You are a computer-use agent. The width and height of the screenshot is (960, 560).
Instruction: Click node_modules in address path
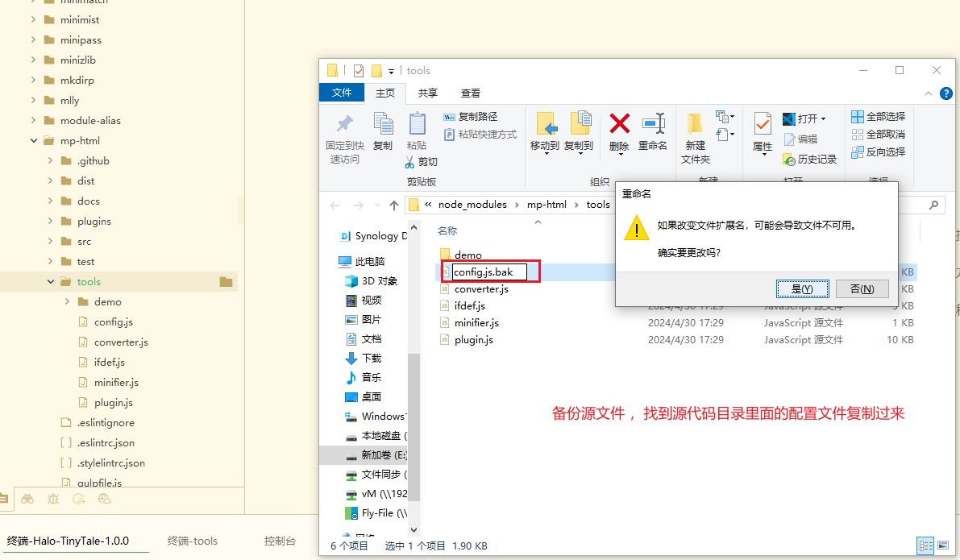pyautogui.click(x=472, y=205)
